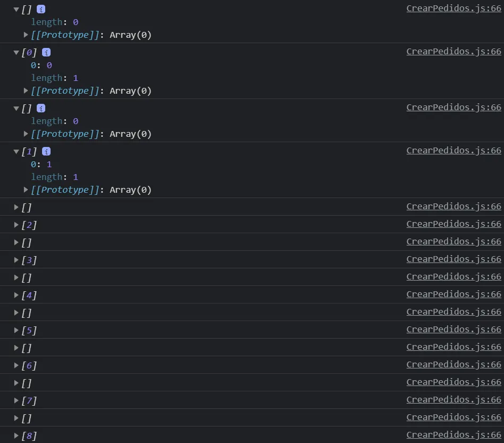The image size is (504, 443).
Task: Open CrearPedidos.js:66 link for [0] log
Action: tap(453, 52)
